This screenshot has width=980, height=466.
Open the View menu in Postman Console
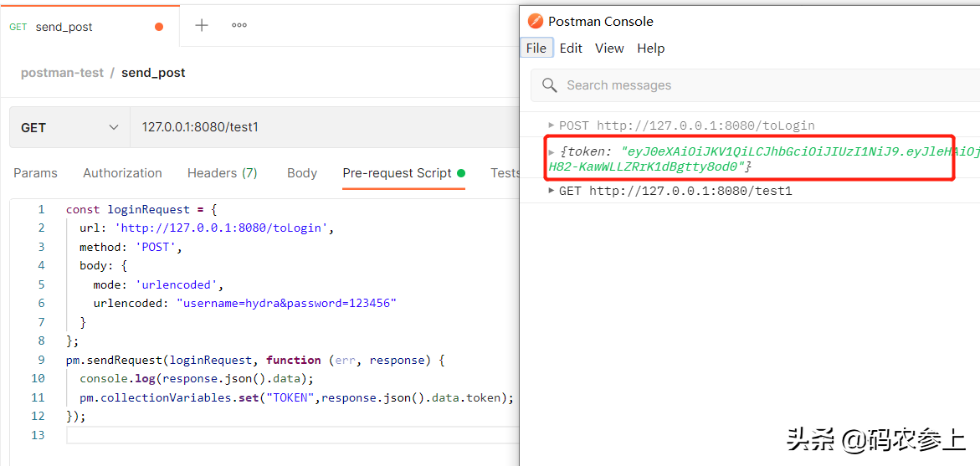[609, 48]
